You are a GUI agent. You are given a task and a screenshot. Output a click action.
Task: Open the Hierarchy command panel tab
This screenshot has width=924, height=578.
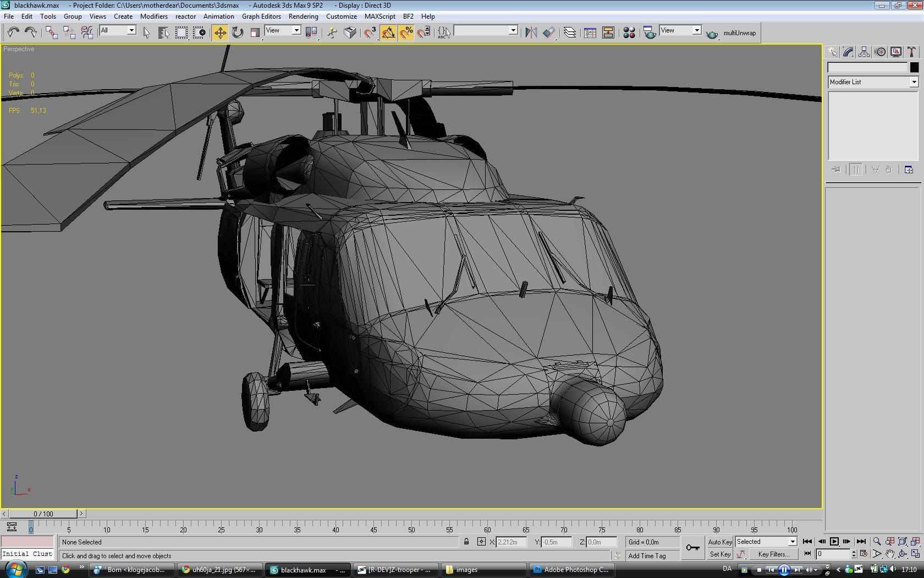point(864,52)
